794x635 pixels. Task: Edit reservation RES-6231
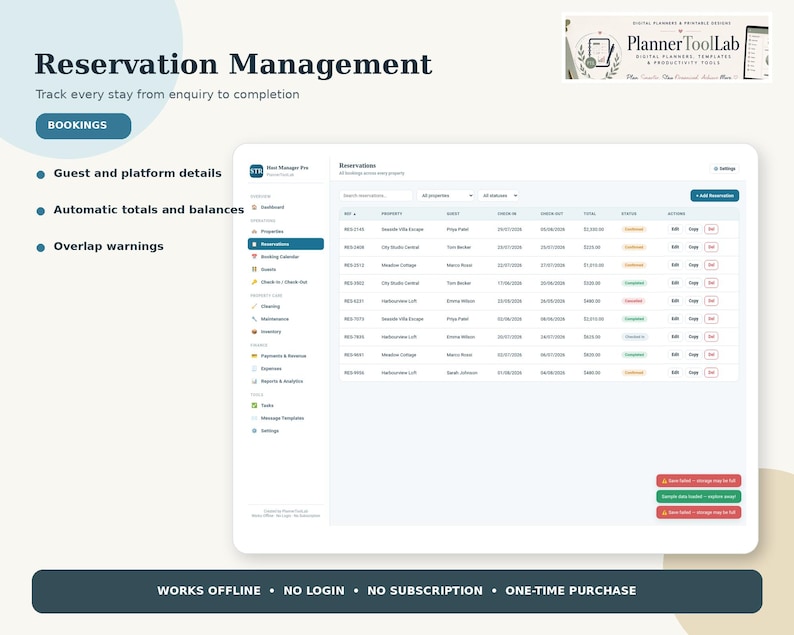pos(675,301)
